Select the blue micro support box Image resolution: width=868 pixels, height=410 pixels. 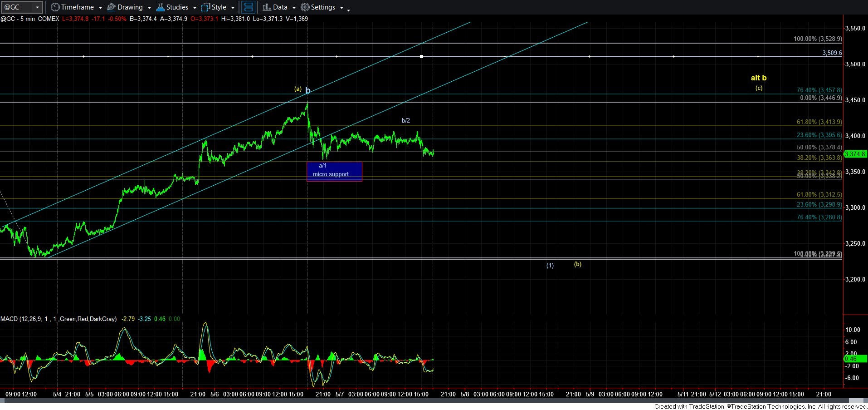pos(334,172)
